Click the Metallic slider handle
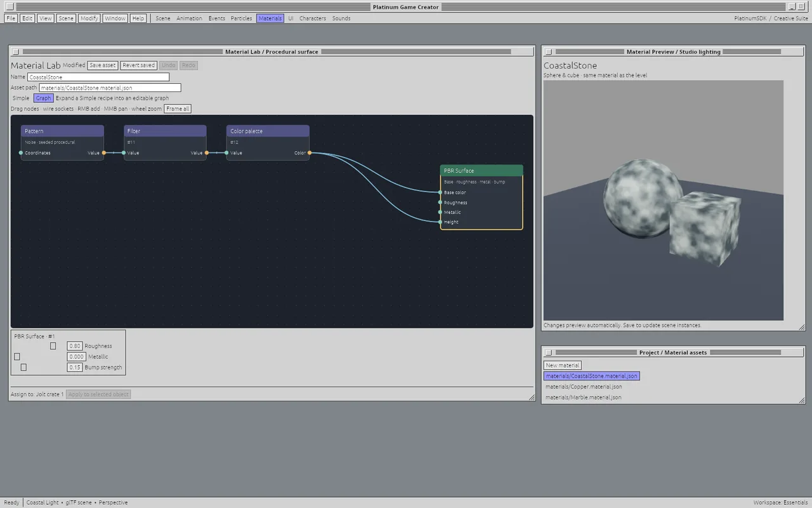Viewport: 812px width, 508px height. [x=17, y=357]
